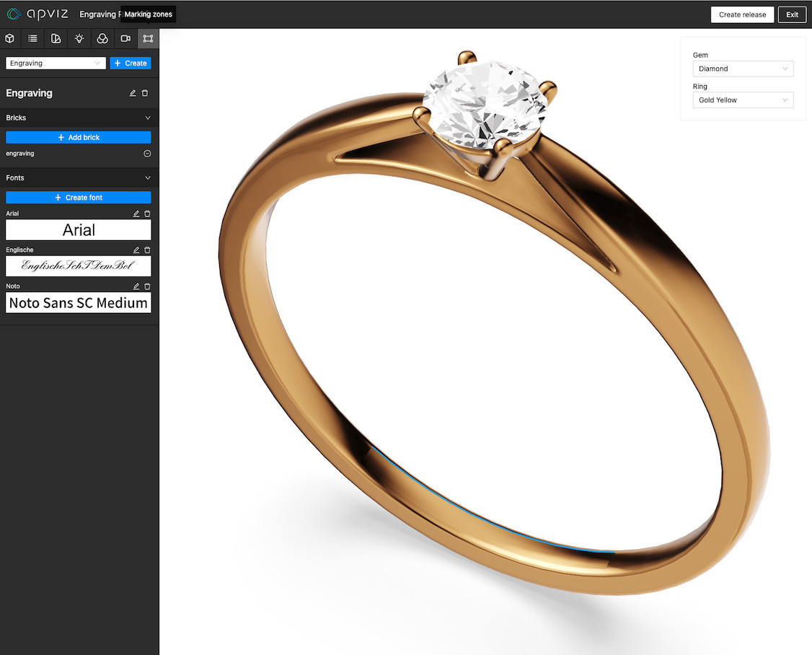Open the list panel in the toolbar
Image resolution: width=812 pixels, height=655 pixels.
[32, 38]
